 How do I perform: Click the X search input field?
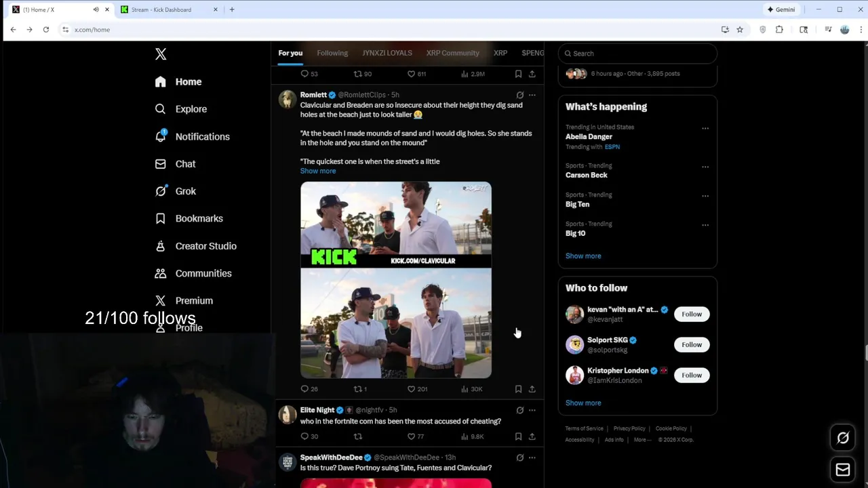tap(637, 54)
